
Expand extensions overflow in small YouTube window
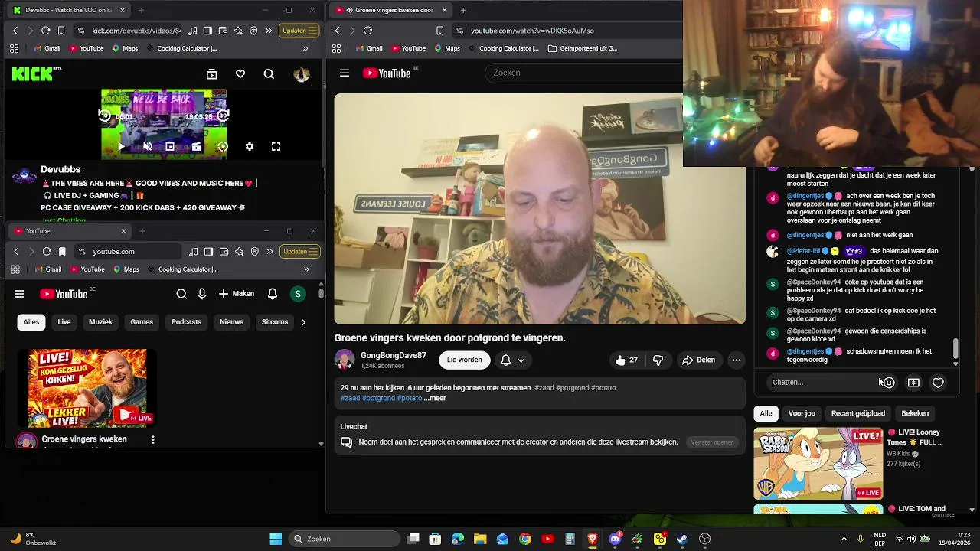269,252
